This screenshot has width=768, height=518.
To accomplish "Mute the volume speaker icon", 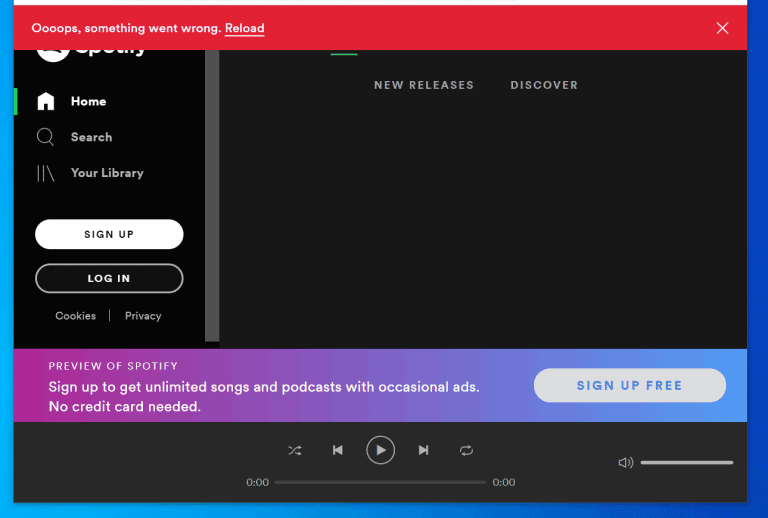I will [625, 463].
